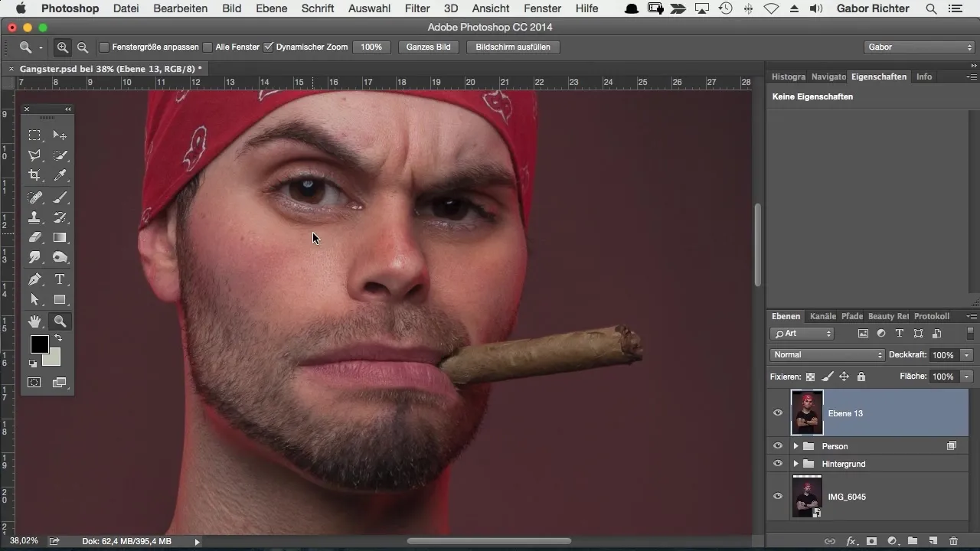Select the Path Selection tool
980x551 pixels.
point(34,300)
